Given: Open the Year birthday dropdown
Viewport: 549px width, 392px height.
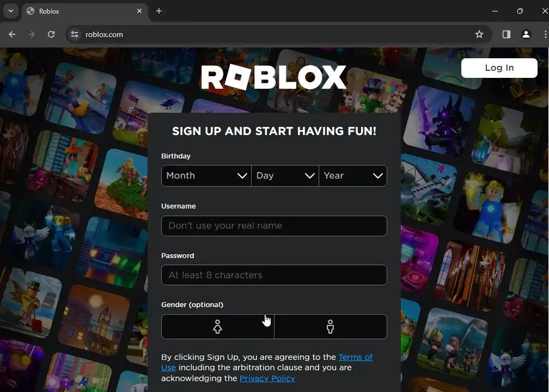Looking at the screenshot, I should pyautogui.click(x=353, y=176).
